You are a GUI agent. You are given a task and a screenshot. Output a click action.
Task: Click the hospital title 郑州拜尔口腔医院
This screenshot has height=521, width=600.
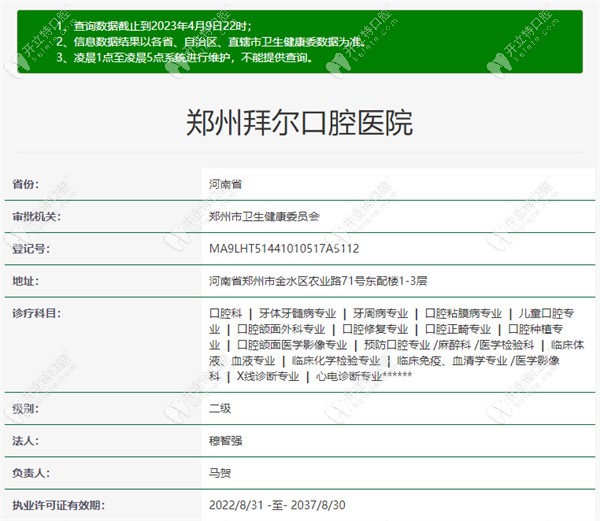pyautogui.click(x=299, y=123)
